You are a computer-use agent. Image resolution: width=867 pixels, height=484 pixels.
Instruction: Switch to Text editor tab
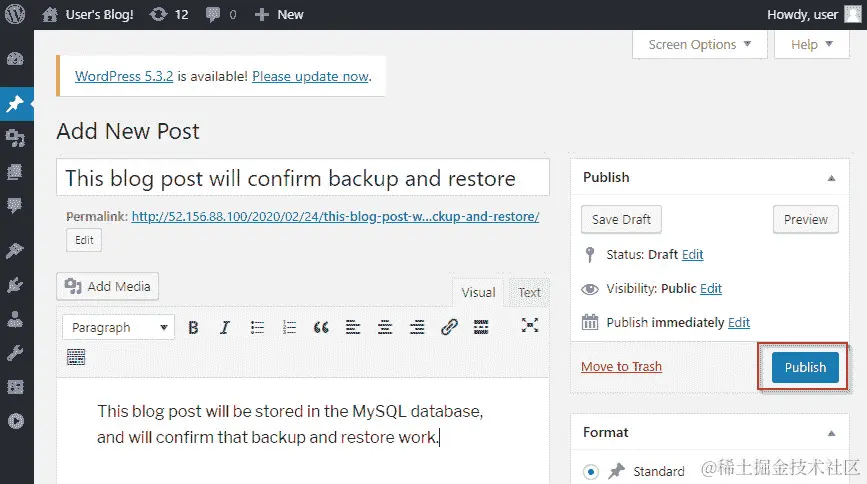[x=529, y=292]
